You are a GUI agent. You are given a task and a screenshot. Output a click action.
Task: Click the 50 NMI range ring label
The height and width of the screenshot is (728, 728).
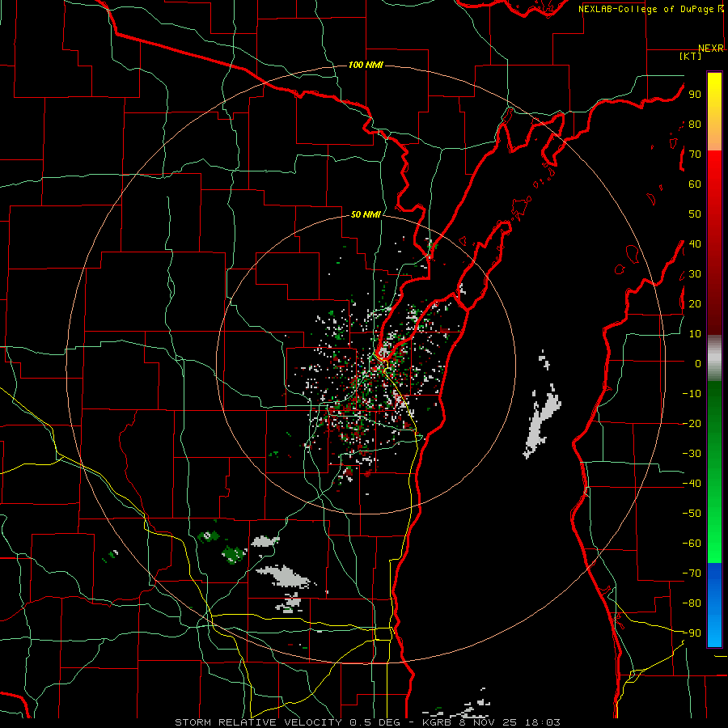[366, 214]
